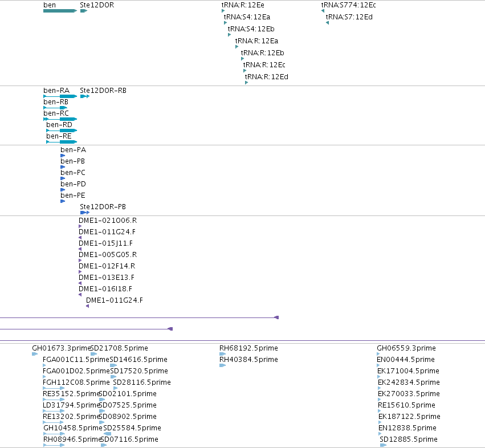Click the ben-RB transcript

tap(55, 108)
